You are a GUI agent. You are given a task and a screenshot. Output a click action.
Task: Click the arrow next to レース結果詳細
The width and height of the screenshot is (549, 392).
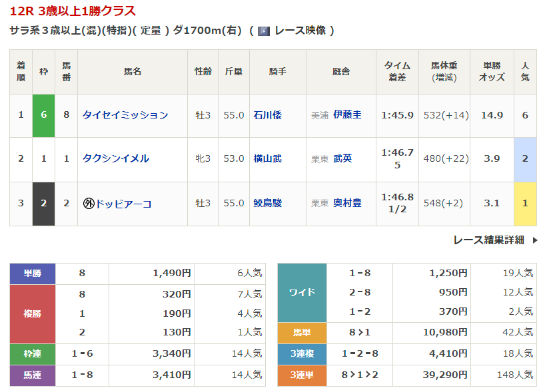point(534,240)
